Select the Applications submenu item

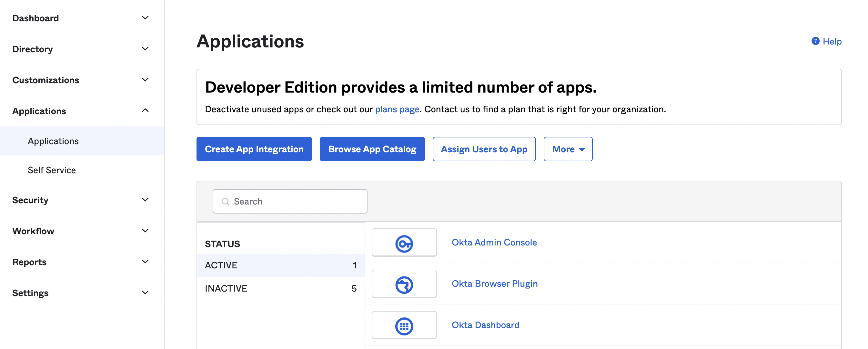[x=53, y=141]
